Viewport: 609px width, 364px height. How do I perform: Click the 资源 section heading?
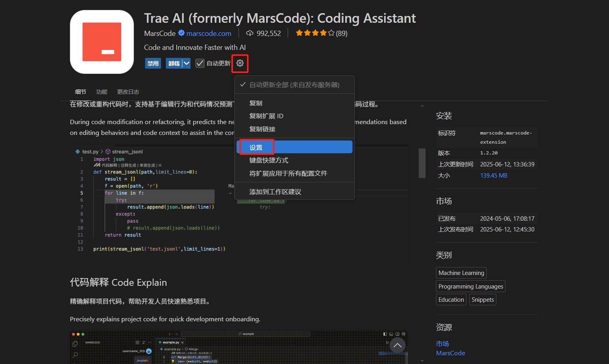point(444,327)
